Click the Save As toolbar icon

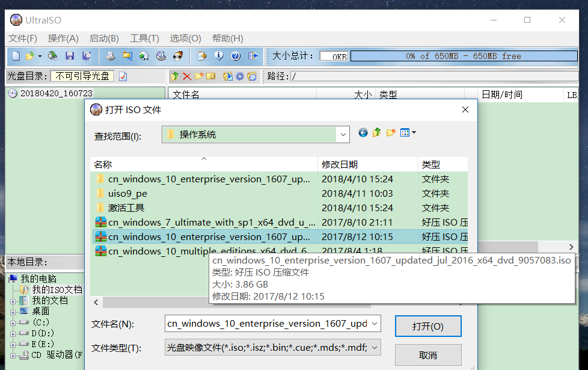[87, 56]
